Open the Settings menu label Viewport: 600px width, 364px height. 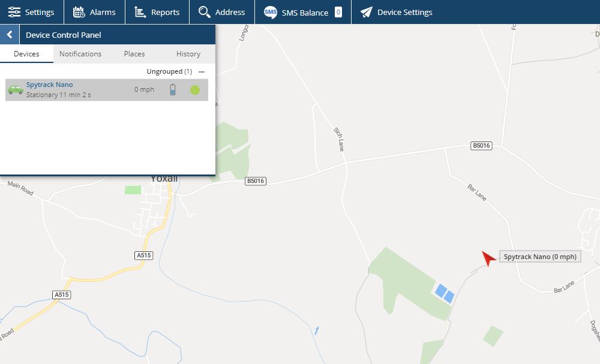(40, 12)
